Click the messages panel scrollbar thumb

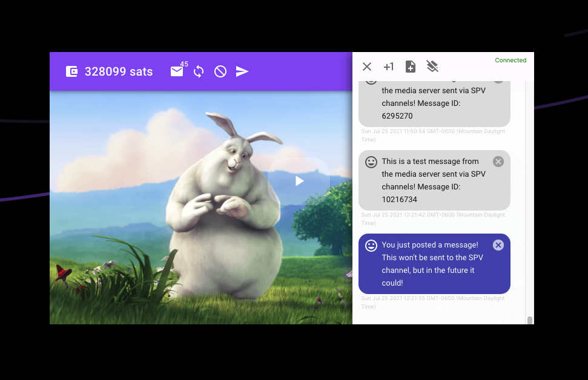(x=530, y=321)
